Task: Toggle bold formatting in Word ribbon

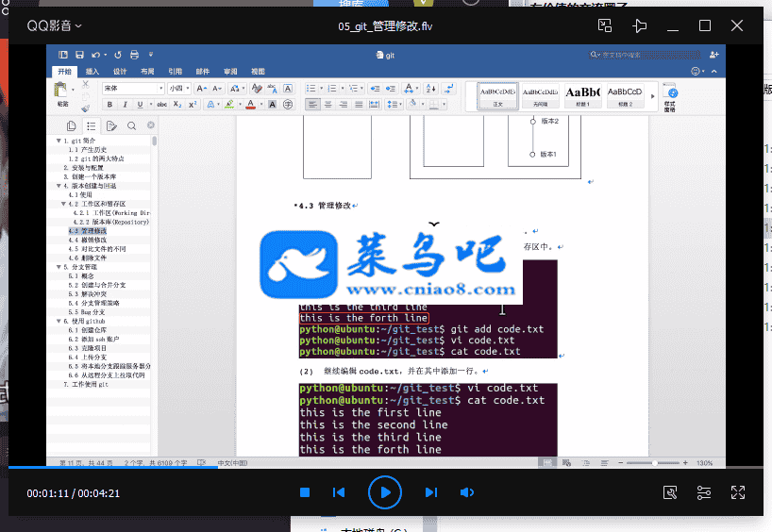Action: coord(109,104)
